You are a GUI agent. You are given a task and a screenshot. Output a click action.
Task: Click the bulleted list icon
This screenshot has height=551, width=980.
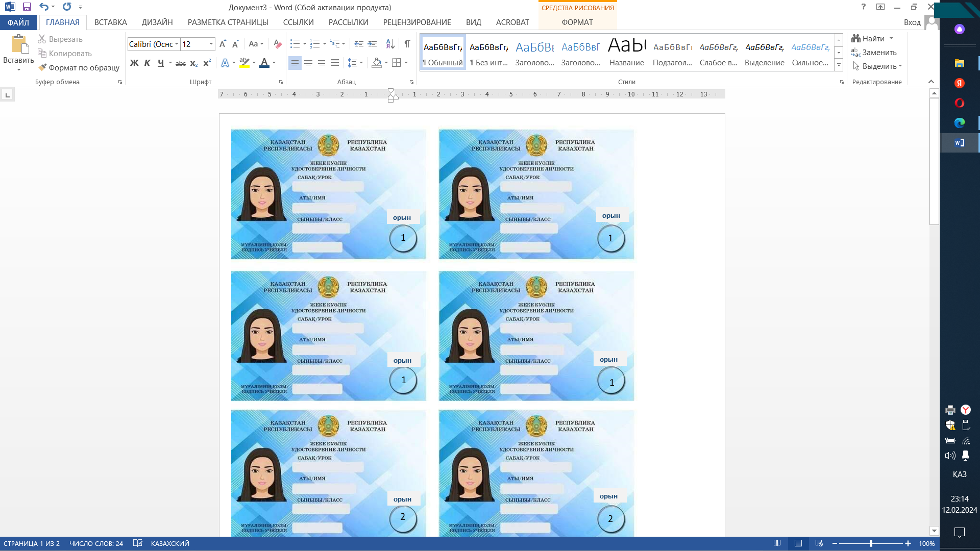coord(295,44)
